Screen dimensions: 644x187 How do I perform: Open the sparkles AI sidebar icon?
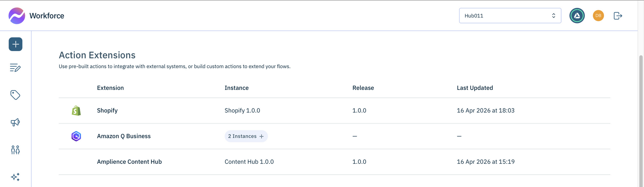15,177
